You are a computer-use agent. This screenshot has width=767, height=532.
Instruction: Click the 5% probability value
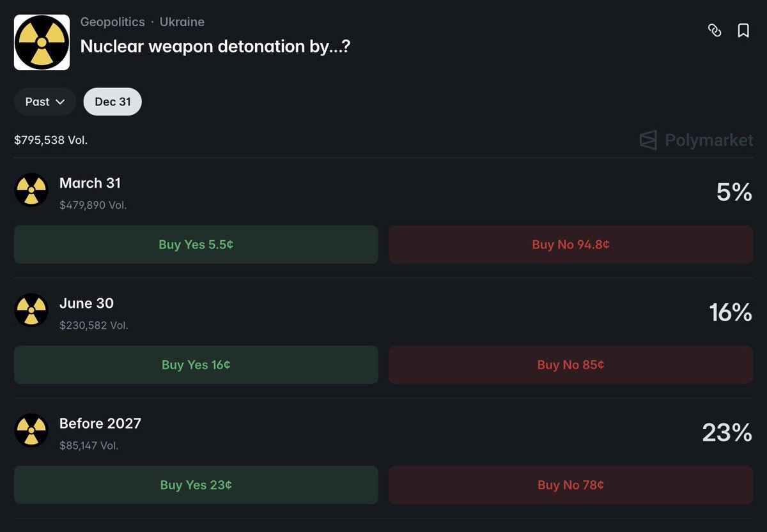(734, 192)
